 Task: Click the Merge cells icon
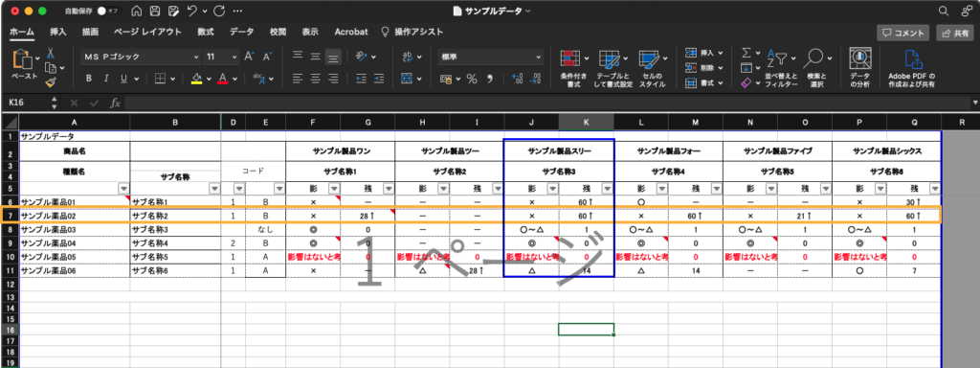click(407, 79)
